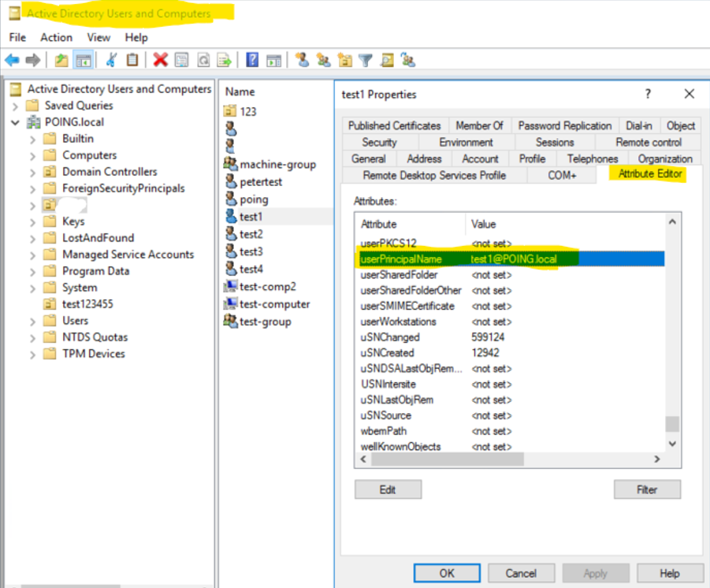710x588 pixels.
Task: Switch to the Member Of tab
Action: point(479,125)
